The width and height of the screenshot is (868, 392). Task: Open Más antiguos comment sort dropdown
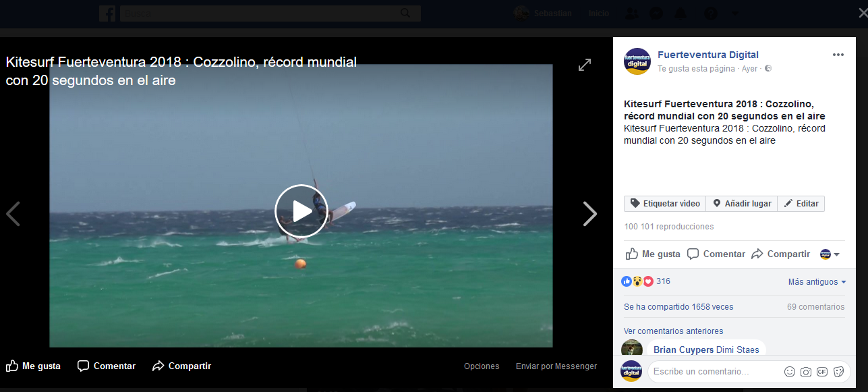pyautogui.click(x=817, y=282)
